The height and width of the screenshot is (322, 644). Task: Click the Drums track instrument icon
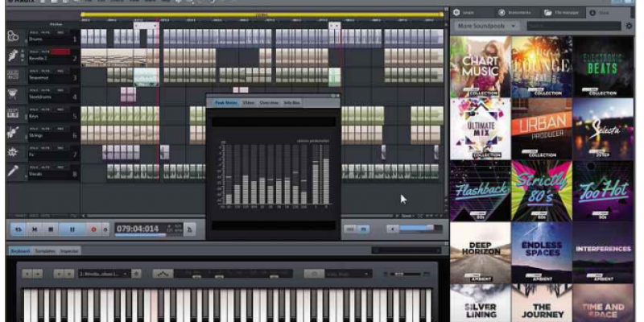[13, 37]
